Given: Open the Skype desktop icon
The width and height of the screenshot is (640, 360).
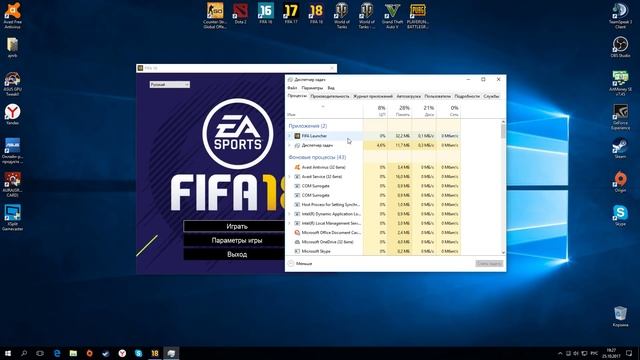Looking at the screenshot, I should pos(620,216).
